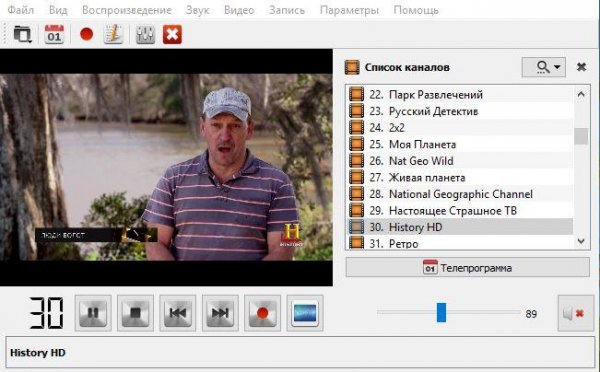This screenshot has width=600, height=372.
Task: Click the film icon beside History HD
Action: tap(356, 227)
